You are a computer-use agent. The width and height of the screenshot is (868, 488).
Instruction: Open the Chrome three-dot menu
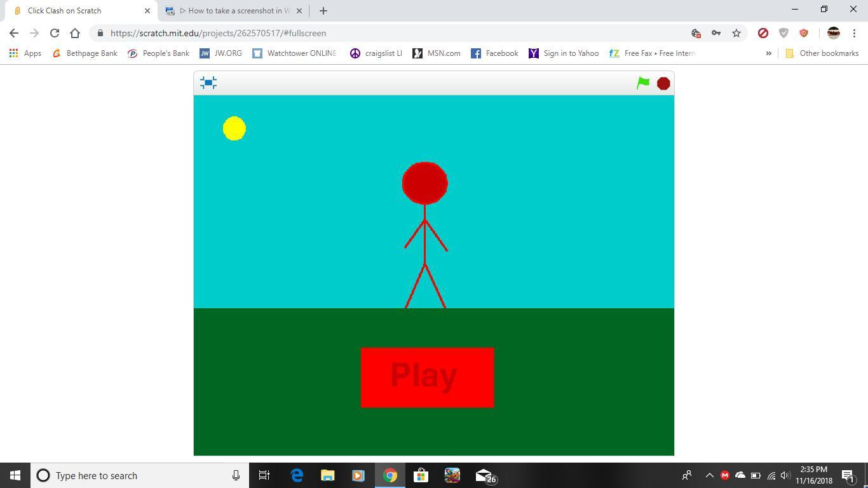tap(854, 33)
